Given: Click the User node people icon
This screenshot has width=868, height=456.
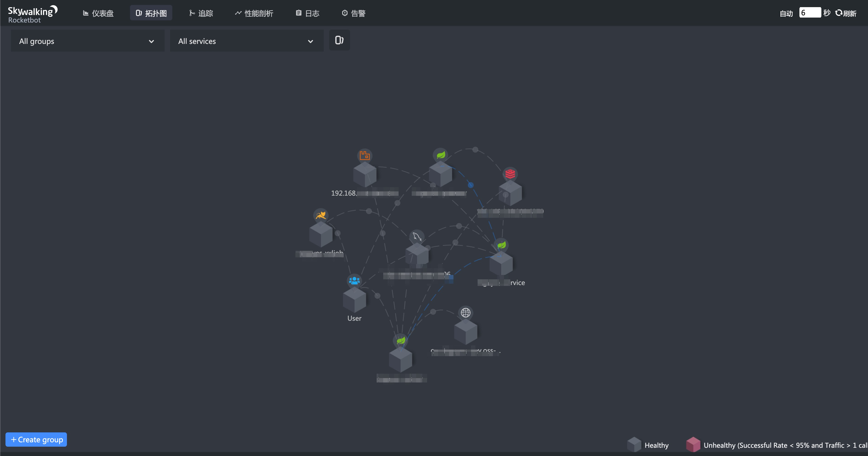Looking at the screenshot, I should pyautogui.click(x=354, y=280).
